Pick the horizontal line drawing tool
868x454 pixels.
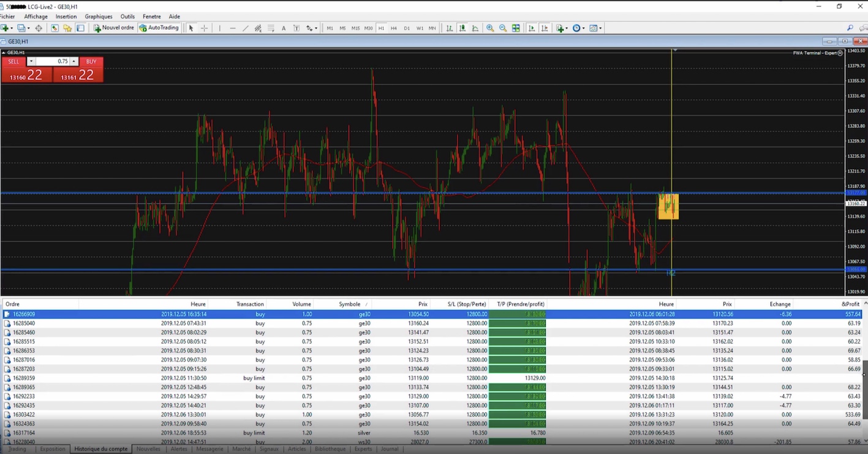click(x=232, y=28)
